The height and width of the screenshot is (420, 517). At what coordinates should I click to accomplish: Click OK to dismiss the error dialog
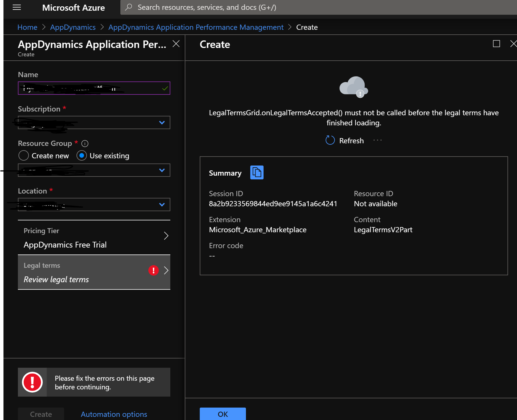[222, 414]
